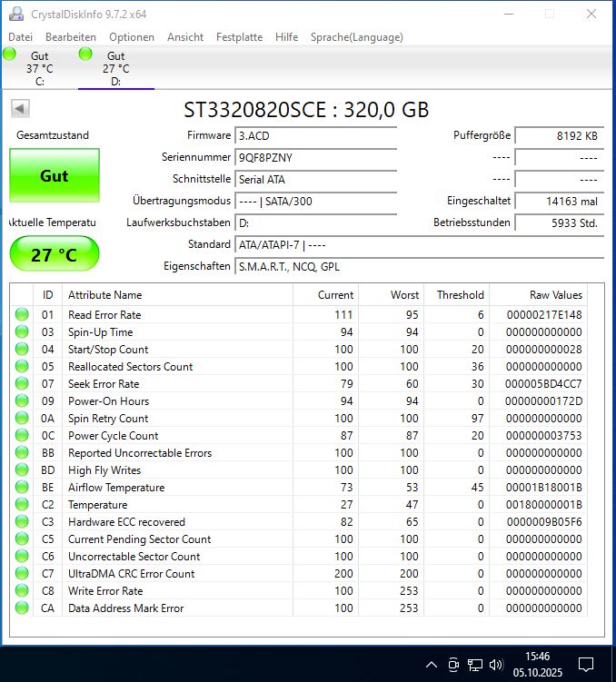Open the volume tray icon
The height and width of the screenshot is (682, 616).
click(496, 665)
